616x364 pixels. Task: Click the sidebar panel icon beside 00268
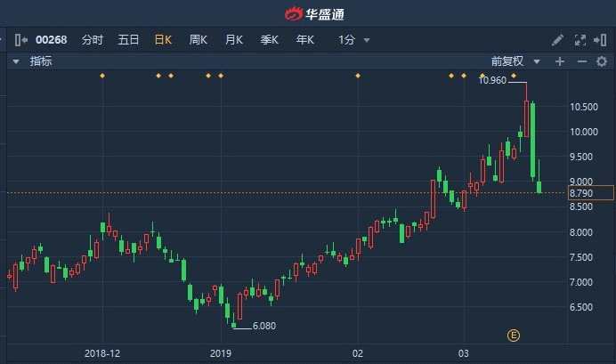(20, 40)
